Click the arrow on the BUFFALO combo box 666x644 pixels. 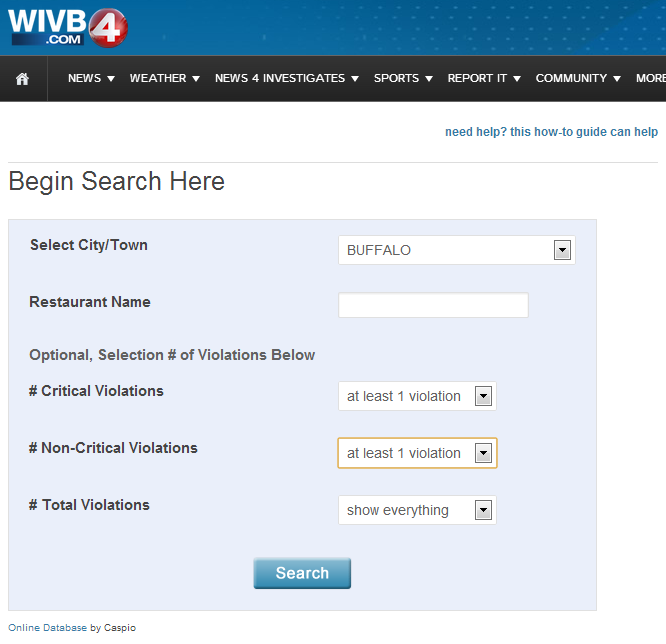click(562, 250)
